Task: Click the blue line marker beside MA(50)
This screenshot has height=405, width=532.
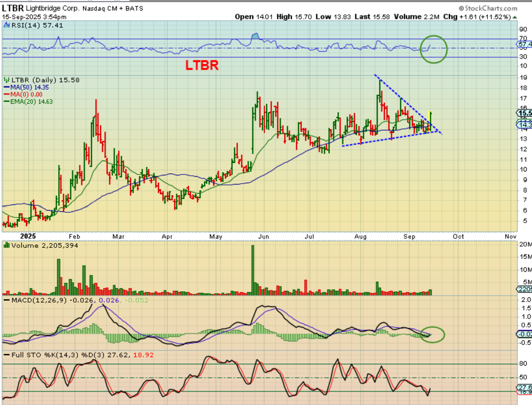Action: pyautogui.click(x=6, y=87)
